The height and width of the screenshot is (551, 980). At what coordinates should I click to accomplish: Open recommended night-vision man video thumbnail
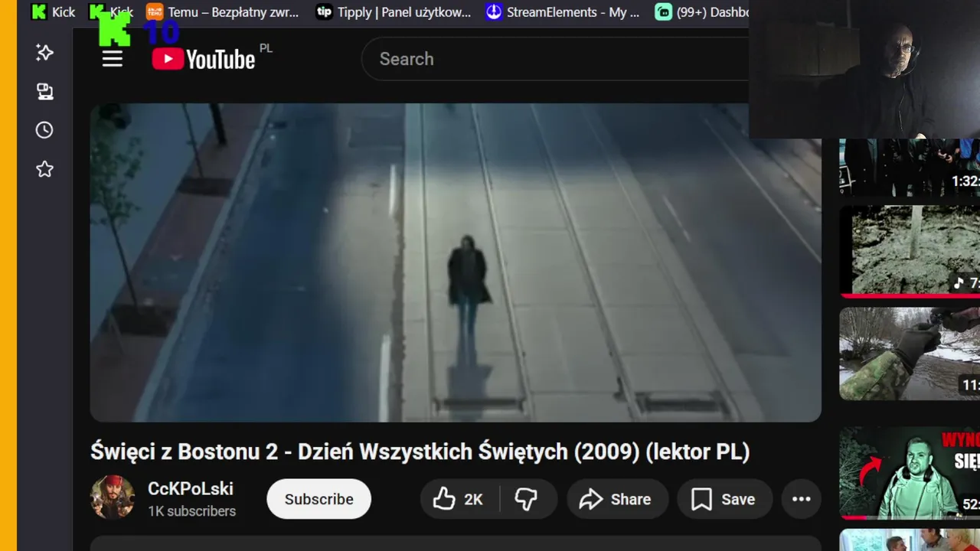pyautogui.click(x=910, y=472)
